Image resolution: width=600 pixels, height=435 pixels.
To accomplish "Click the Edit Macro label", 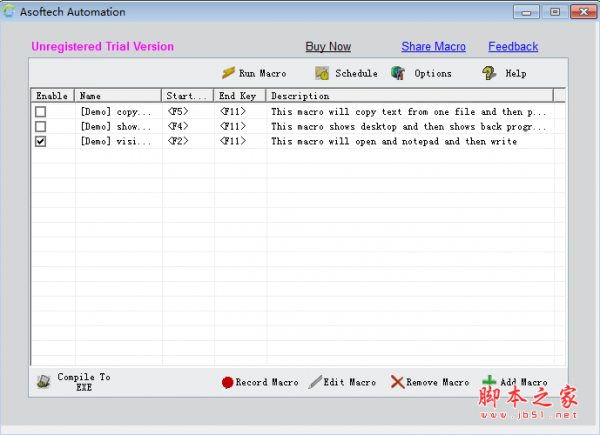I will pyautogui.click(x=350, y=382).
